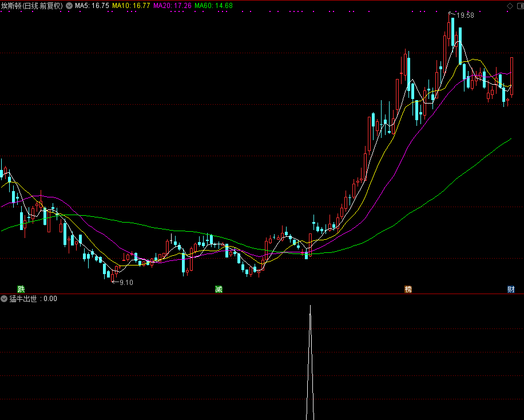Select the green MA60: 14.68 label

tap(213, 6)
